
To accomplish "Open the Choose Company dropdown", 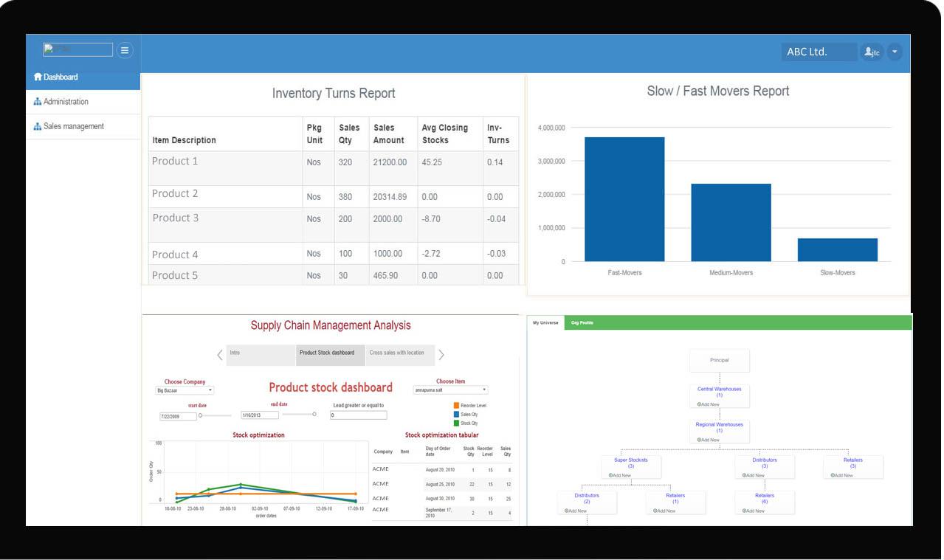I will click(185, 390).
